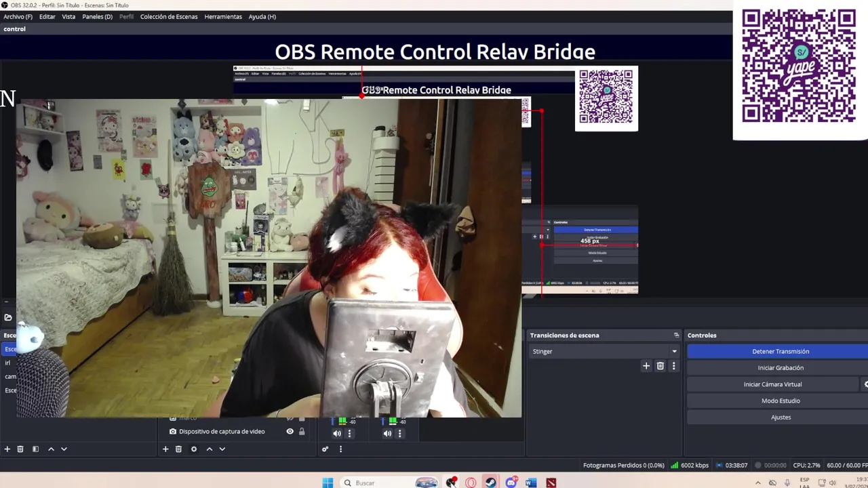Move selected scene down
The width and height of the screenshot is (868, 488).
click(64, 449)
